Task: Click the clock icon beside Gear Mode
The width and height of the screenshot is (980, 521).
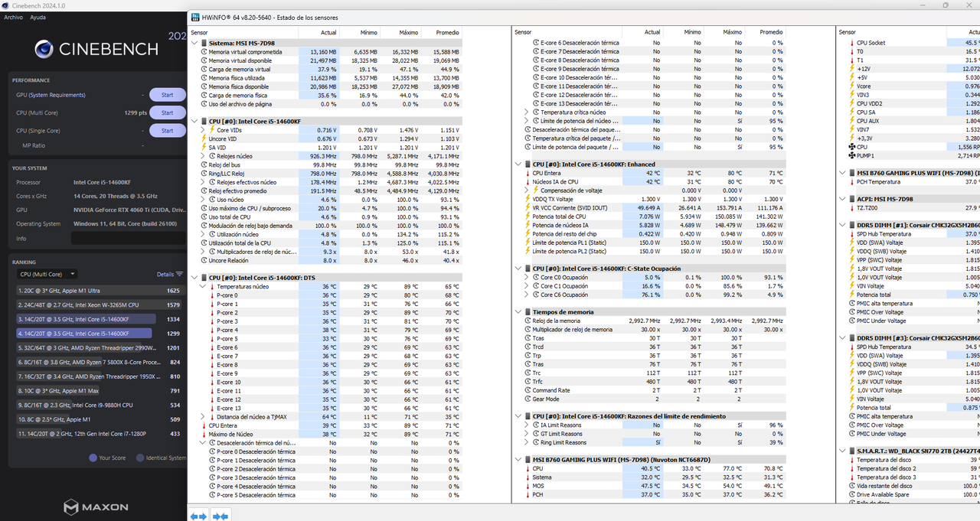Action: 527,399
